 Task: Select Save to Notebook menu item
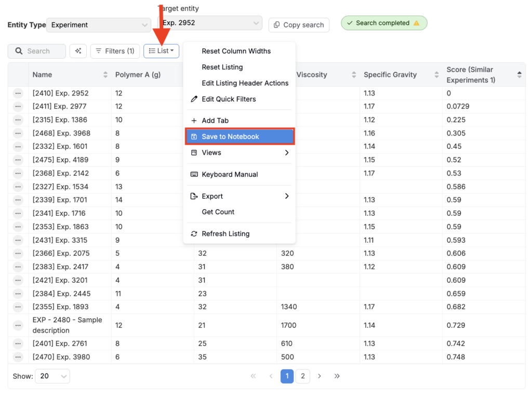tap(240, 136)
